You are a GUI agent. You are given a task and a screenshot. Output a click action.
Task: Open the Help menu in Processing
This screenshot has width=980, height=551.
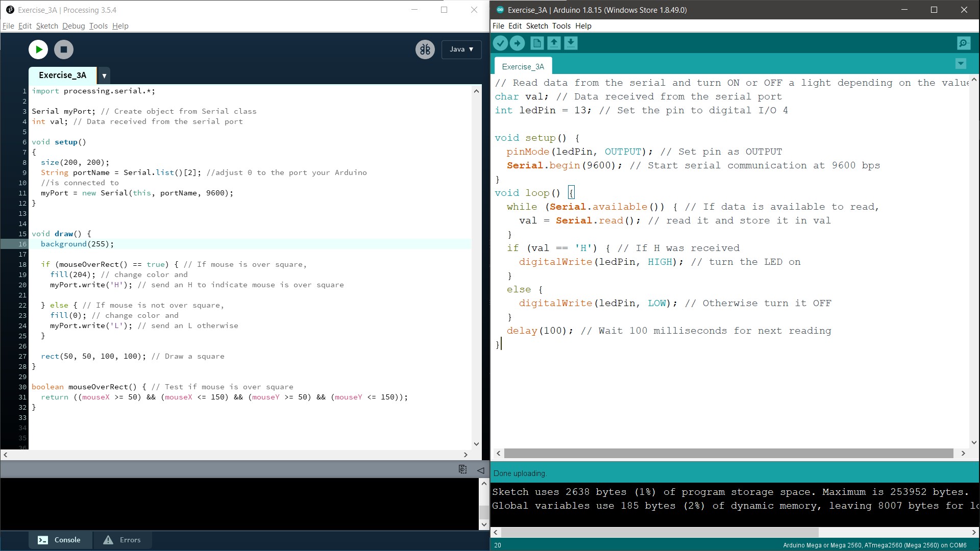[x=120, y=26]
